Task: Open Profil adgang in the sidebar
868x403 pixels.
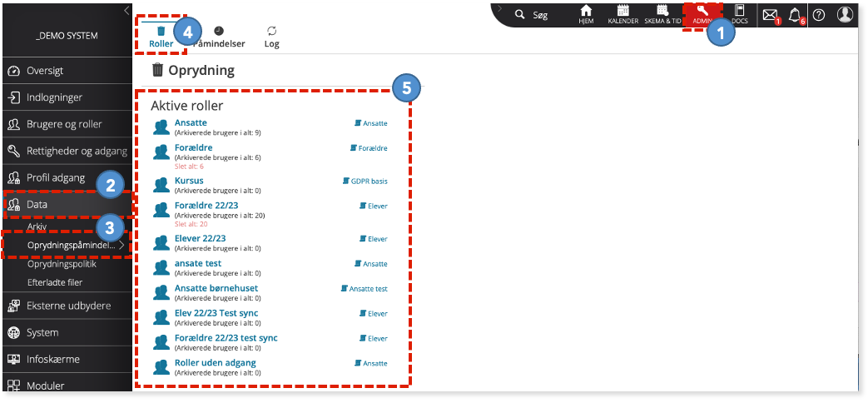Action: pos(67,177)
